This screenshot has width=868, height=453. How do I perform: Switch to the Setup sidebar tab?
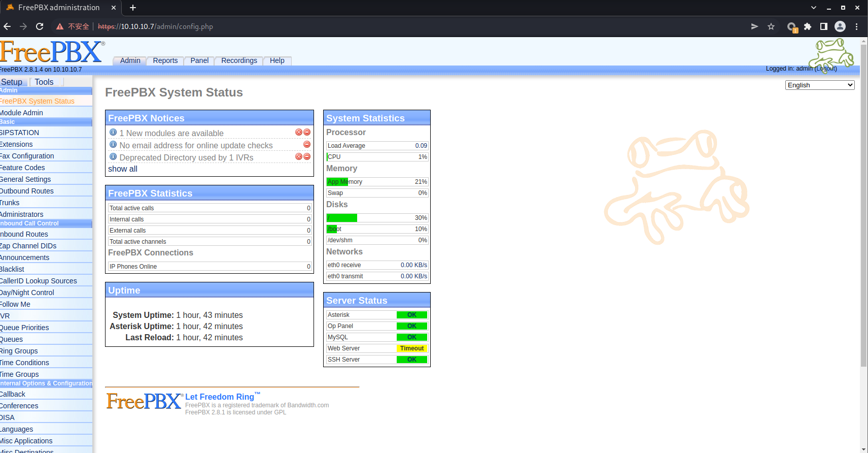(x=12, y=82)
